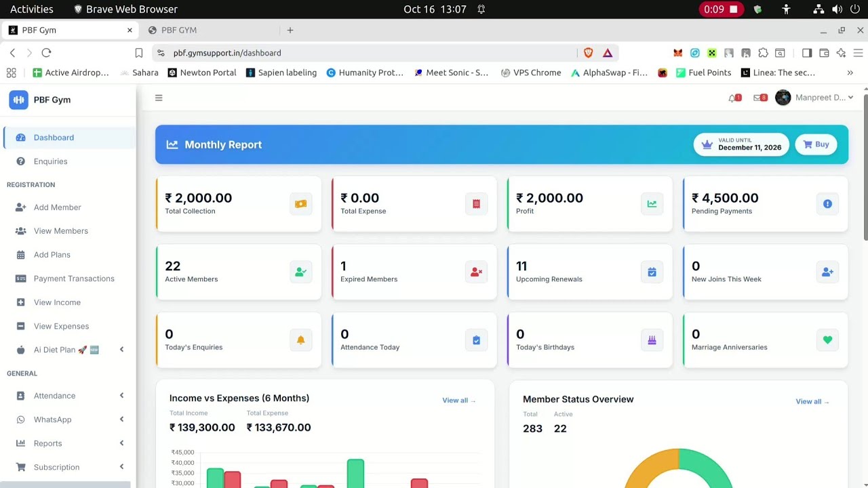Open View Income in the sidebar
Viewport: 868px width, 488px height.
pos(69,302)
